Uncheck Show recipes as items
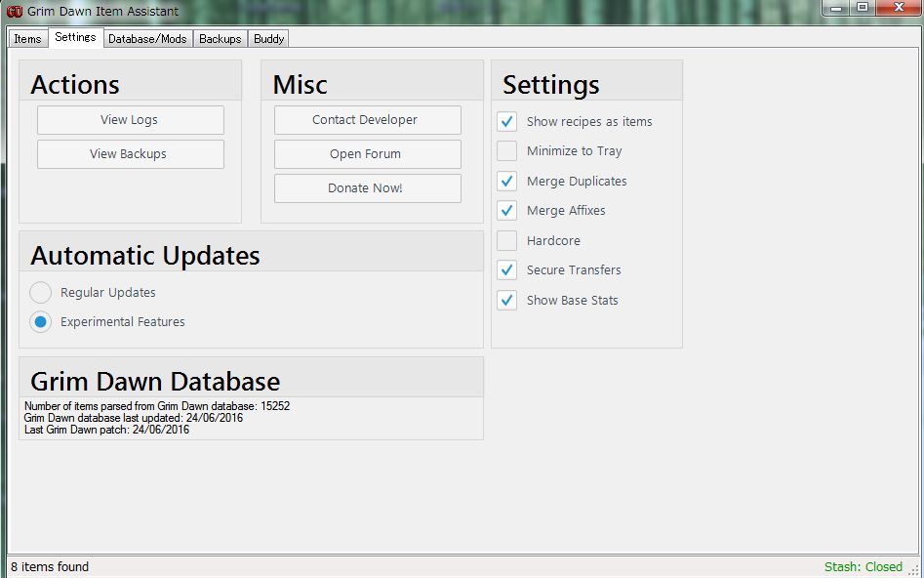This screenshot has height=578, width=924. (506, 121)
